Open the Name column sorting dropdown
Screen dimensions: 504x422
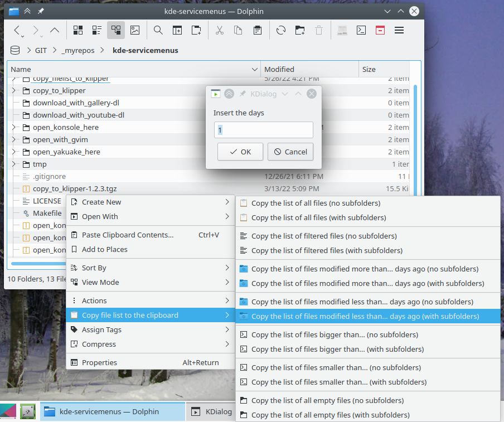(255, 69)
